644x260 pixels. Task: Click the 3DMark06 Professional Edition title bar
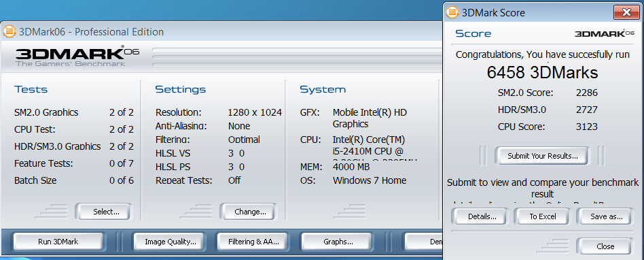tap(221, 32)
